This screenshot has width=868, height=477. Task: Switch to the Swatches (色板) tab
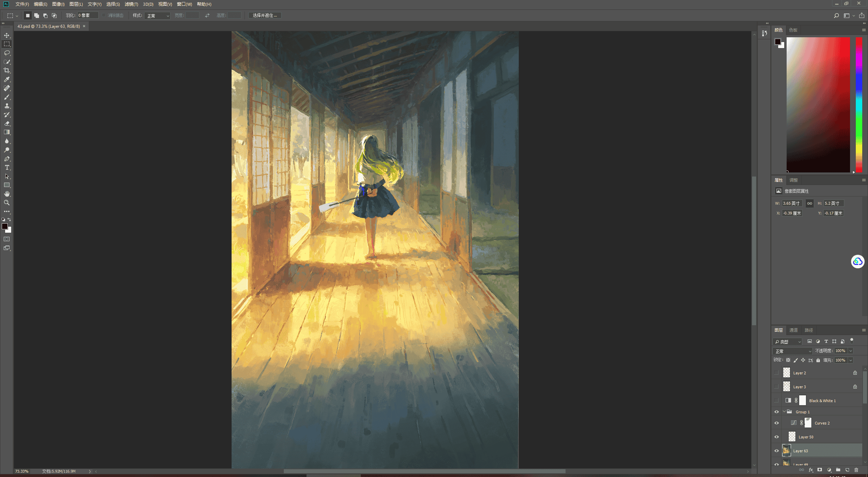(793, 30)
